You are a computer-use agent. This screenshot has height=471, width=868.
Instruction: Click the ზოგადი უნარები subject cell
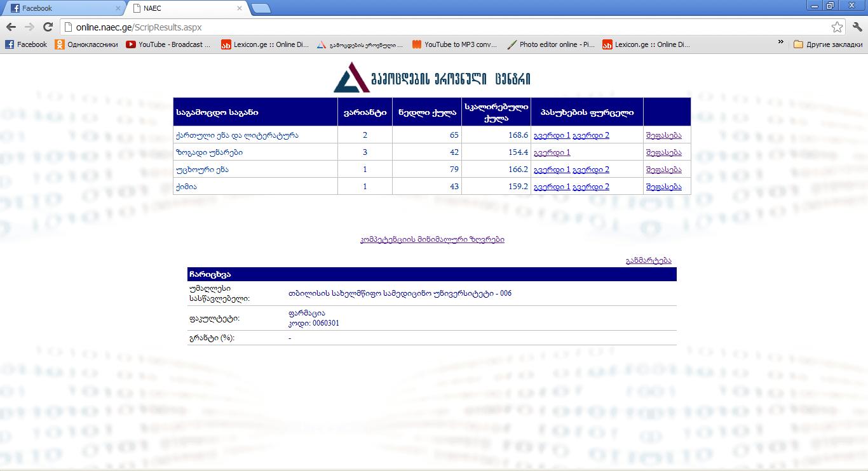coord(255,152)
